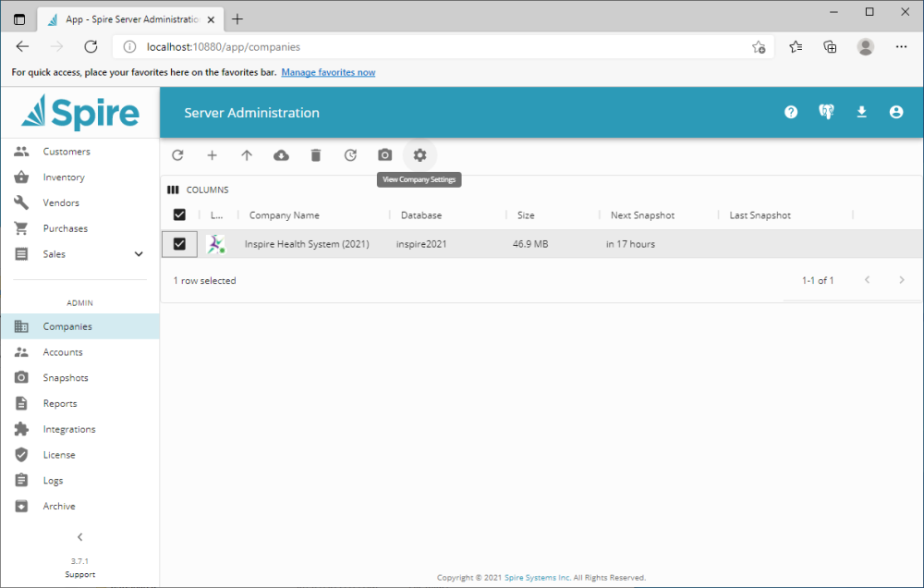Screen dimensions: 924x588
Task: Open Customers in sidebar
Action: point(79,152)
